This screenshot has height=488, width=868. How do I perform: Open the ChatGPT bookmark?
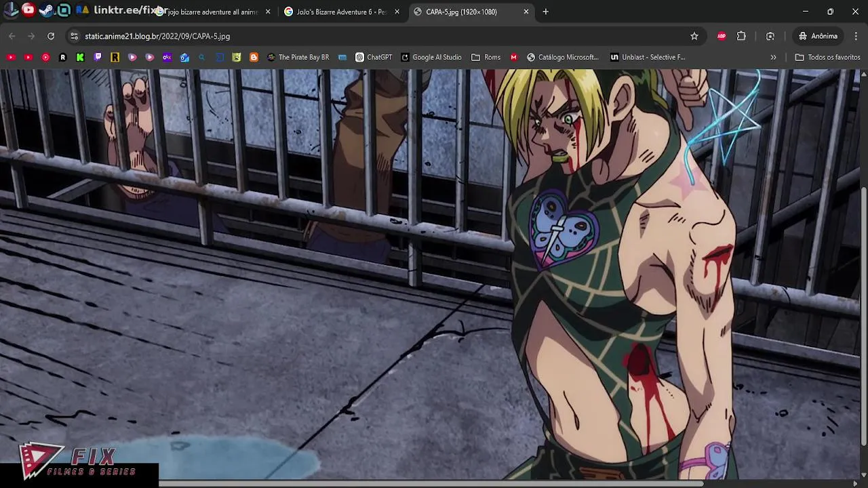click(374, 58)
